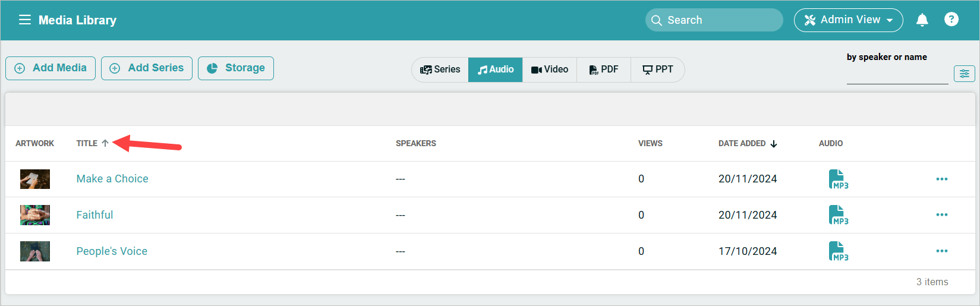Open the filter settings sliders icon
This screenshot has height=306, width=980.
[x=964, y=74]
